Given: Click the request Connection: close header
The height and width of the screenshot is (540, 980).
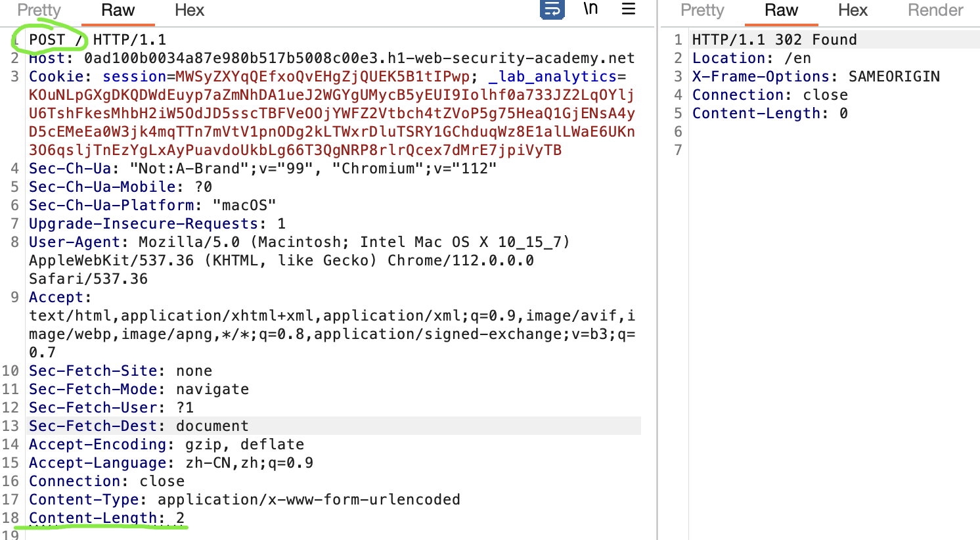Looking at the screenshot, I should [x=106, y=481].
